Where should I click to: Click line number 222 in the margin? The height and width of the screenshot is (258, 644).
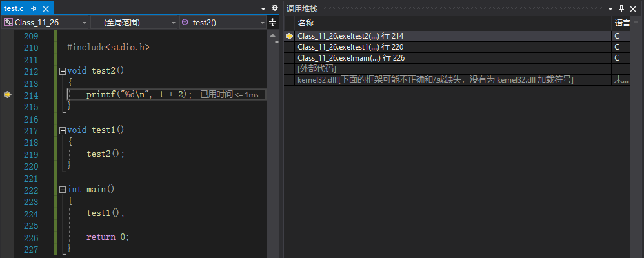pos(31,190)
